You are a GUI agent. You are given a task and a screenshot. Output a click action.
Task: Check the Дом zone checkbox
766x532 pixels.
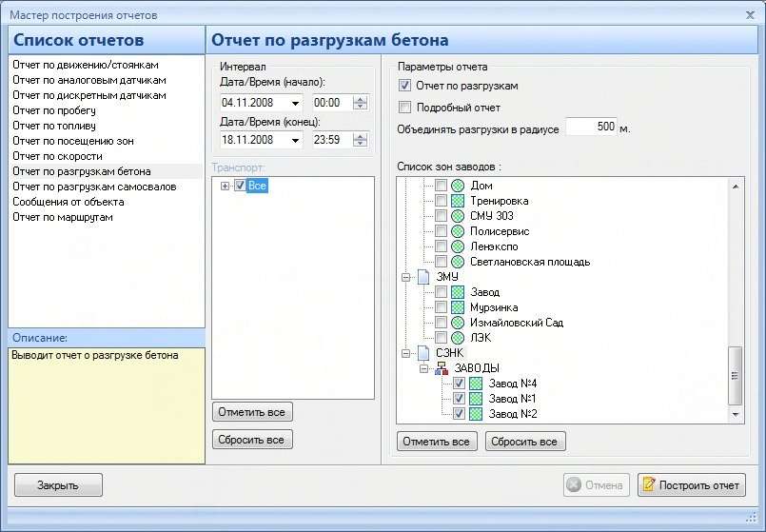click(441, 186)
